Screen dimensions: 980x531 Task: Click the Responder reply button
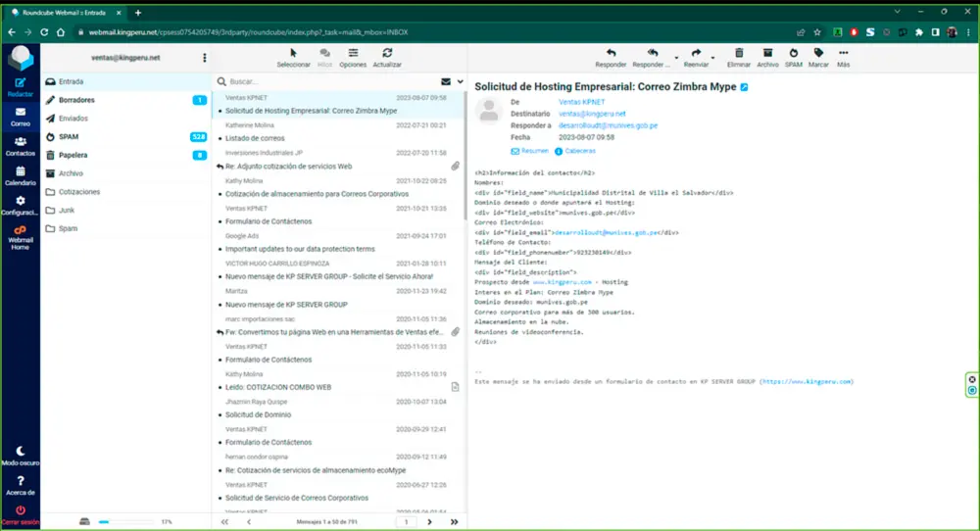click(x=611, y=58)
